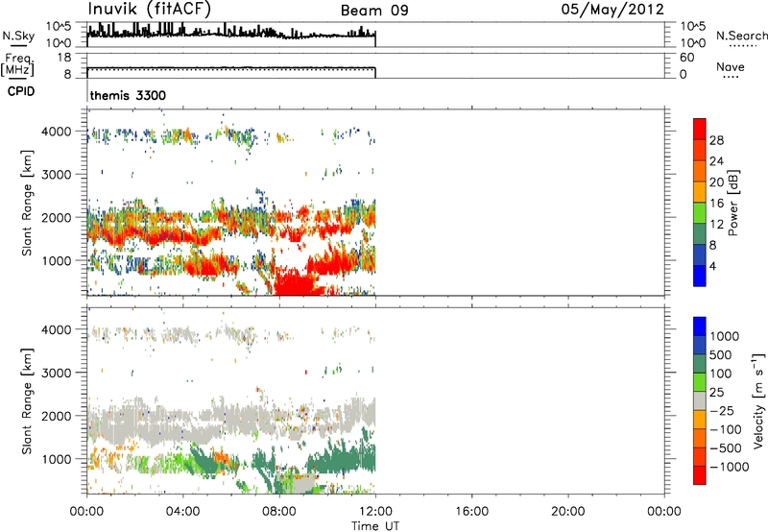Pick the top blue velocity colorbar swatch
This screenshot has width=768, height=532.
click(x=700, y=326)
